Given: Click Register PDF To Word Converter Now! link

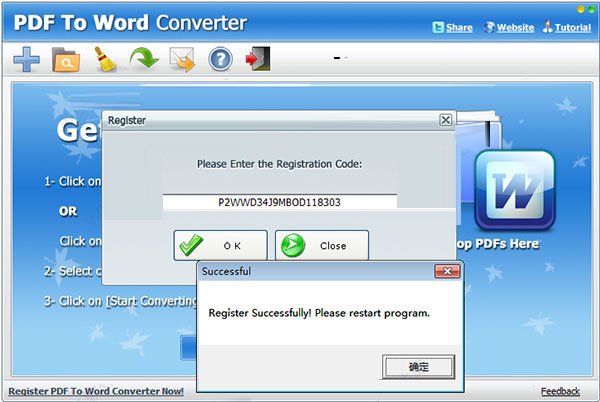Looking at the screenshot, I should click(96, 391).
